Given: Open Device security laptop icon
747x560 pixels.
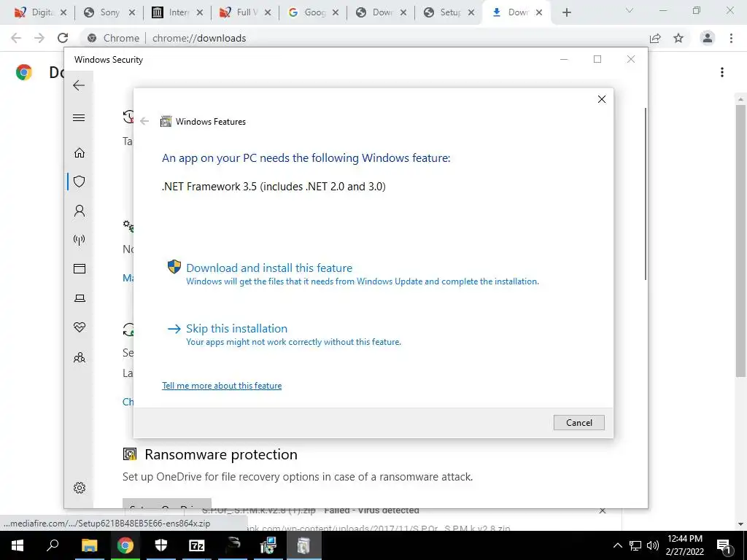Looking at the screenshot, I should 80,298.
